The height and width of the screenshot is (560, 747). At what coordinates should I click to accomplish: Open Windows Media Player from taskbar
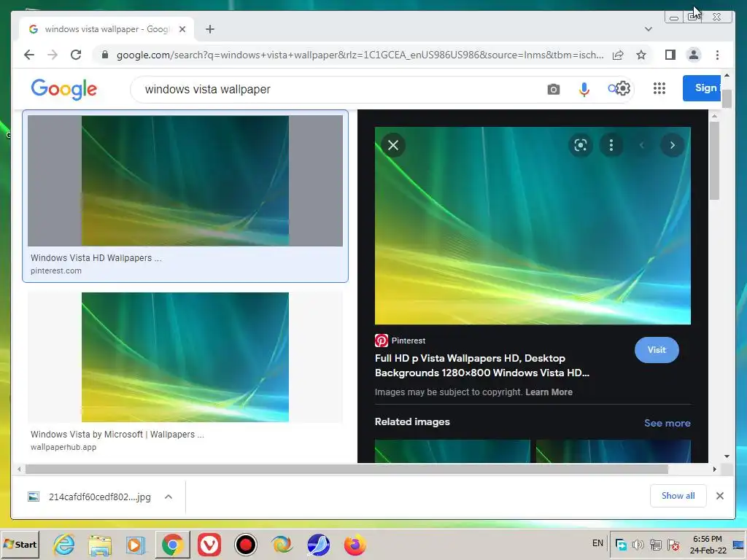click(x=136, y=544)
